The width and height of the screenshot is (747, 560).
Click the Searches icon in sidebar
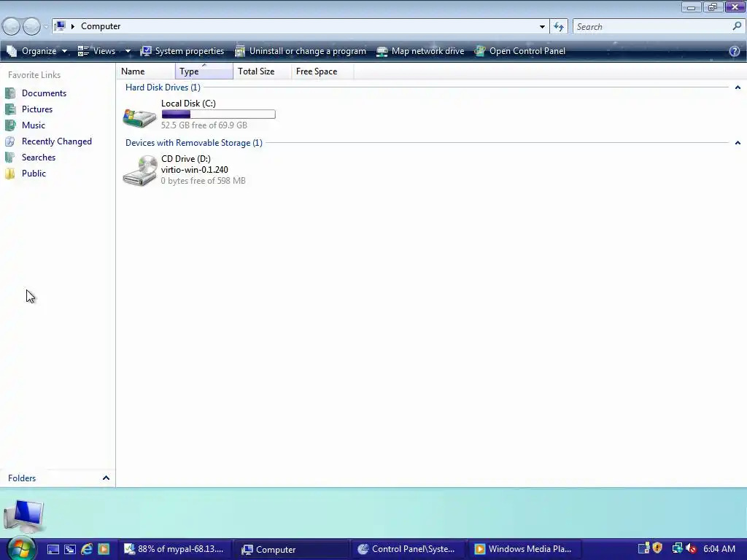click(10, 157)
